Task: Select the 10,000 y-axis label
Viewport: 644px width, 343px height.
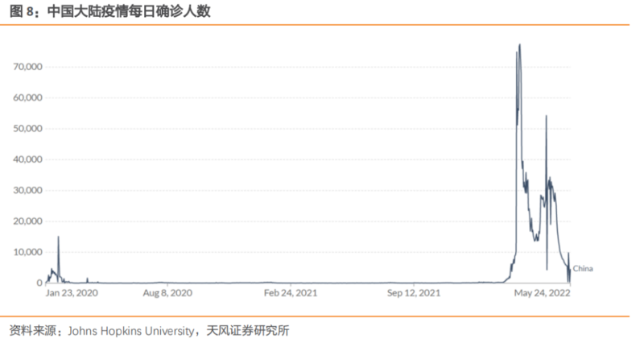Action: coord(27,252)
